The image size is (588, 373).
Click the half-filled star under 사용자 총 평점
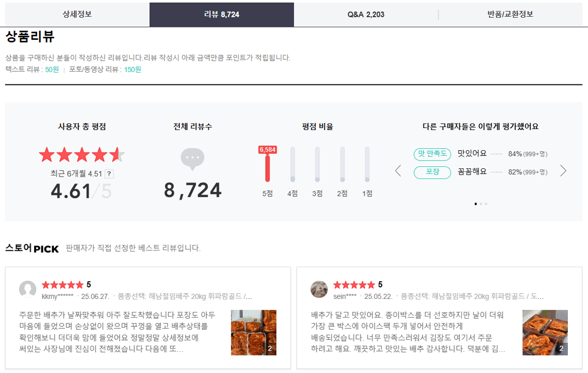pyautogui.click(x=117, y=154)
